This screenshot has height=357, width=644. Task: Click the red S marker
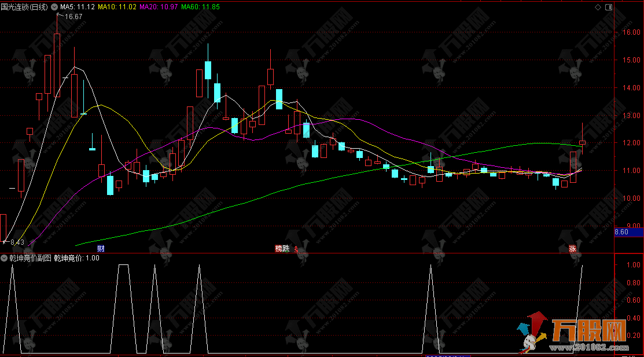[x=296, y=250]
